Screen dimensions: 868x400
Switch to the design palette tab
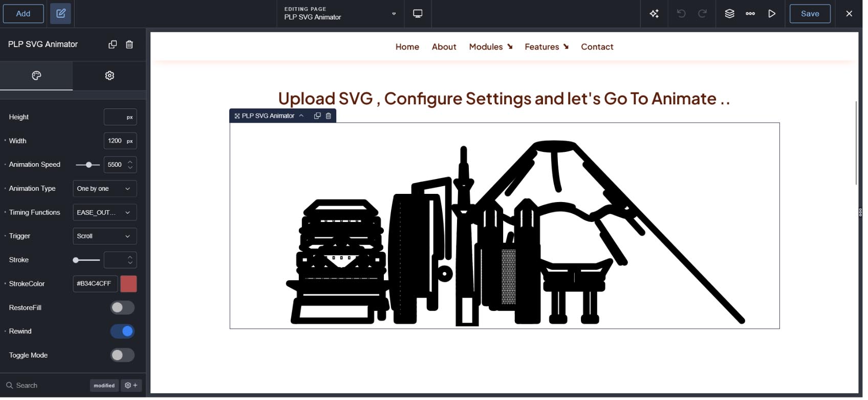tap(36, 76)
